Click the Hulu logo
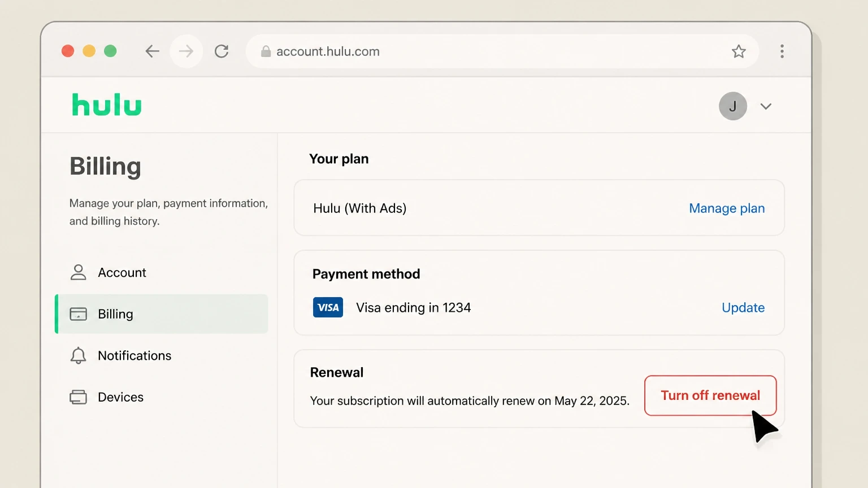Screen dimensions: 868x488 tap(107, 105)
